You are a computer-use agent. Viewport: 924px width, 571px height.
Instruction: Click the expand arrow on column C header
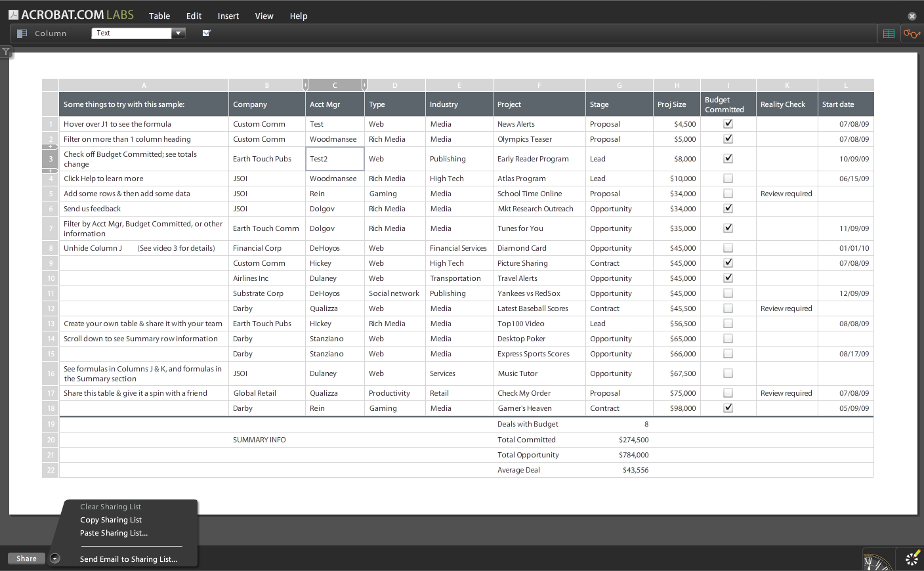point(365,85)
